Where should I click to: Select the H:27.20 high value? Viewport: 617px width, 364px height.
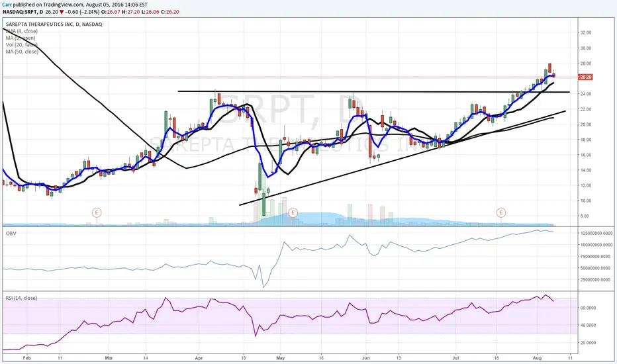130,12
